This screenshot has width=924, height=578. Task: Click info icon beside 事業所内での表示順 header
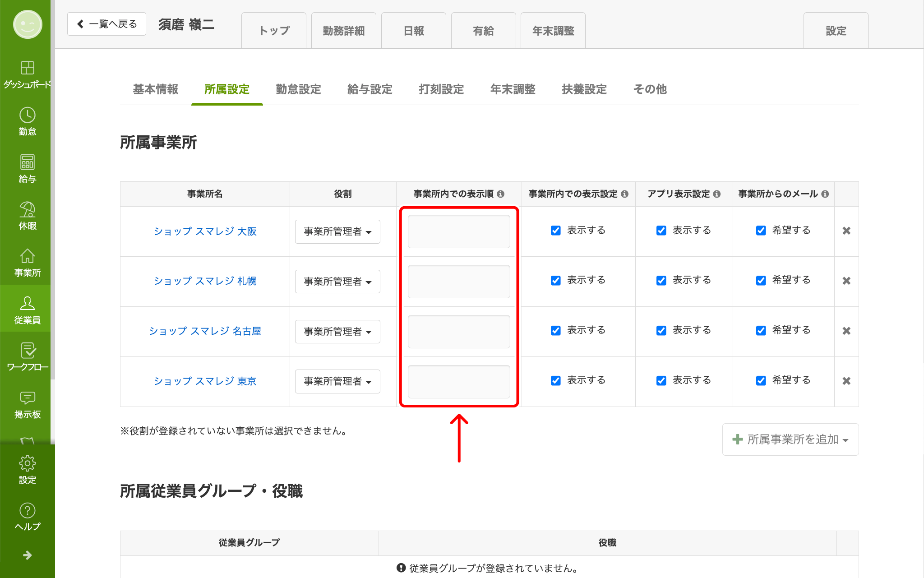[500, 194]
